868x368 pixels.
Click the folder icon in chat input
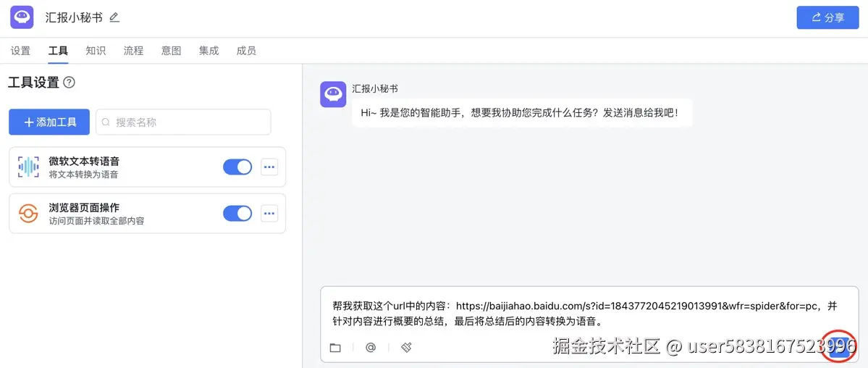tap(335, 348)
